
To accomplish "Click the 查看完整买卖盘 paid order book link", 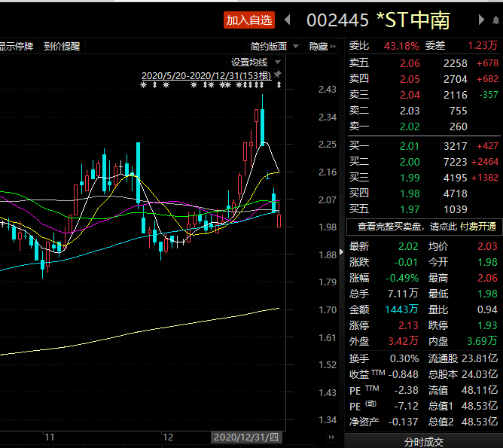I will 423,226.
